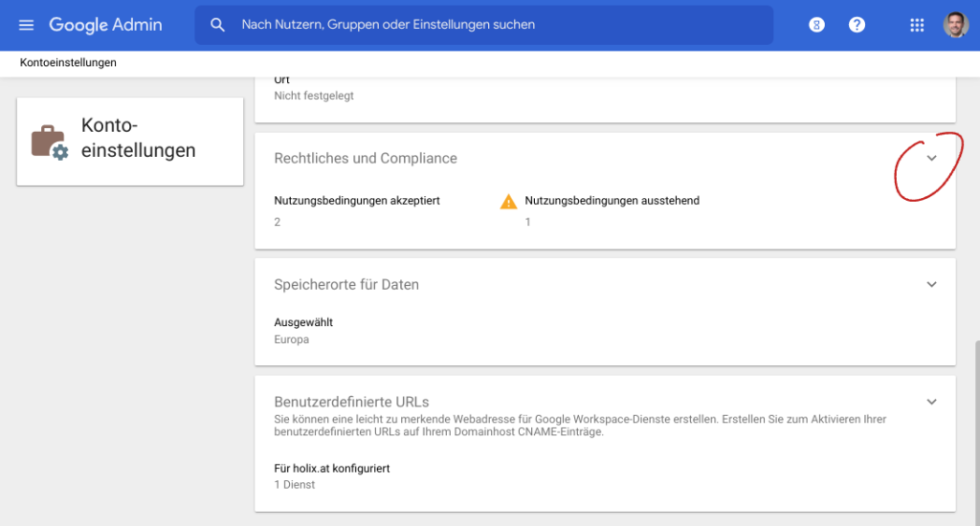980x526 pixels.
Task: Click the Google Admin logo
Action: pos(105,25)
